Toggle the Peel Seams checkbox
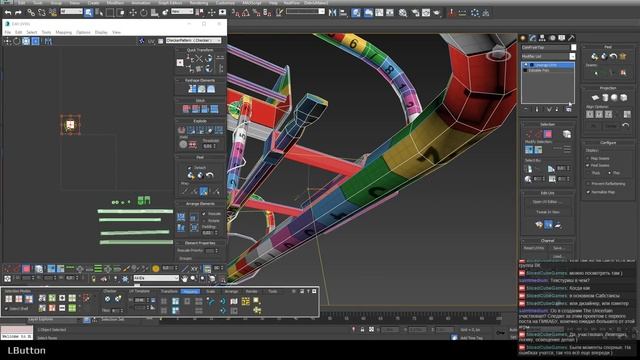The height and width of the screenshot is (360, 640). click(588, 165)
